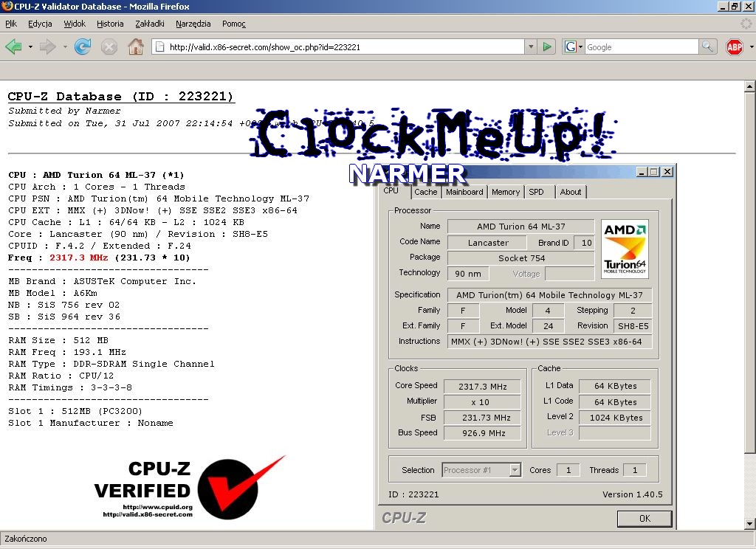Click the green Go arrow beside the address bar
Screen dimensions: 756x549
coord(547,46)
